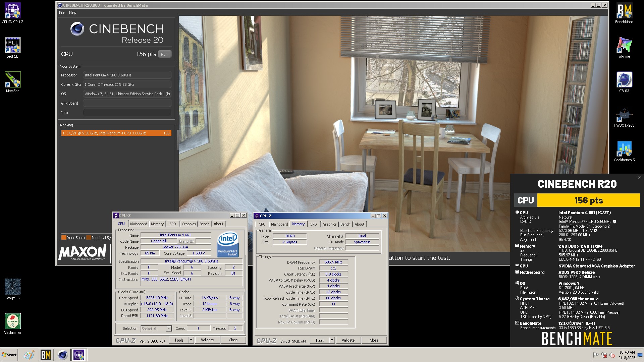The image size is (644, 362).
Task: Click the Intel Pentium 4 HT logo
Action: click(228, 244)
